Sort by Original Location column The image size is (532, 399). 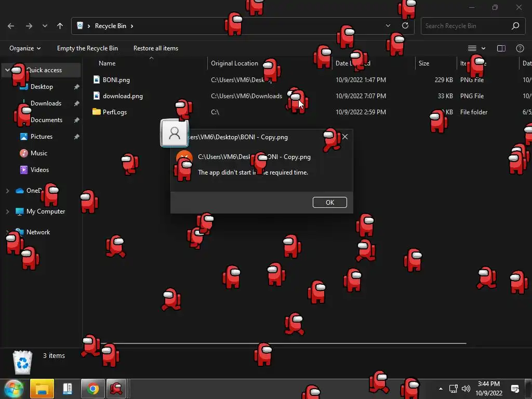click(x=234, y=63)
